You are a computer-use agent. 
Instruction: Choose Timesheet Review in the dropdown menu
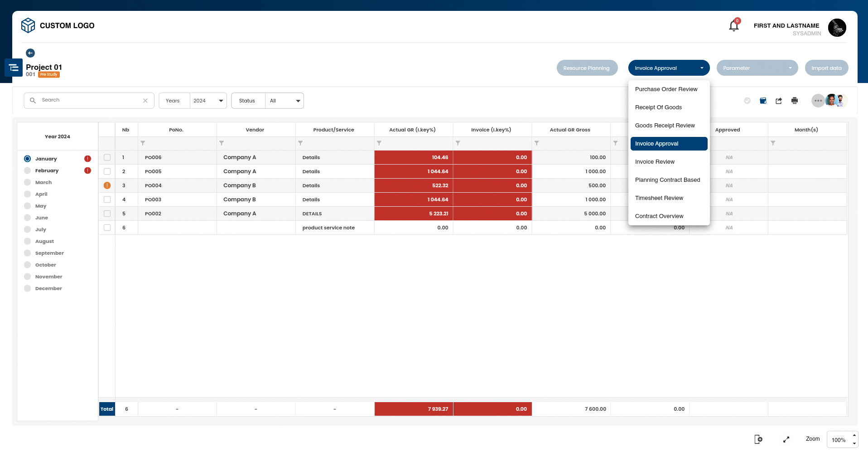(x=660, y=198)
